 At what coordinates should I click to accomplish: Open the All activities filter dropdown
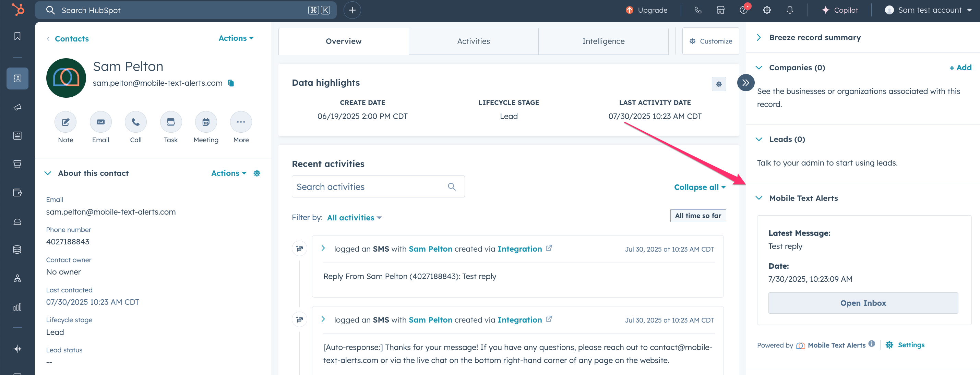pyautogui.click(x=354, y=218)
